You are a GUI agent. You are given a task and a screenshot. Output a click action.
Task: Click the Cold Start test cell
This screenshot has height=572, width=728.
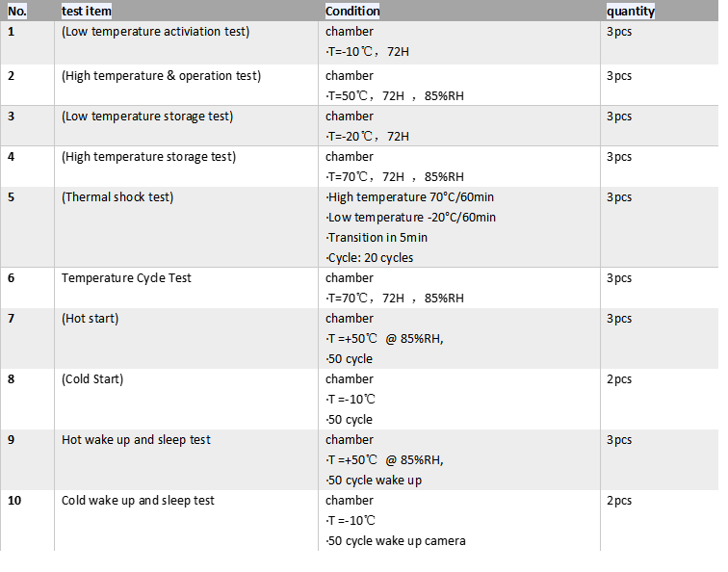pos(92,379)
